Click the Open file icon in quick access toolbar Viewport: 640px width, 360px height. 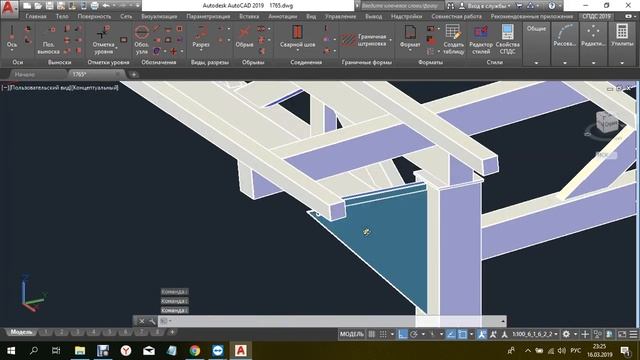coord(38,6)
